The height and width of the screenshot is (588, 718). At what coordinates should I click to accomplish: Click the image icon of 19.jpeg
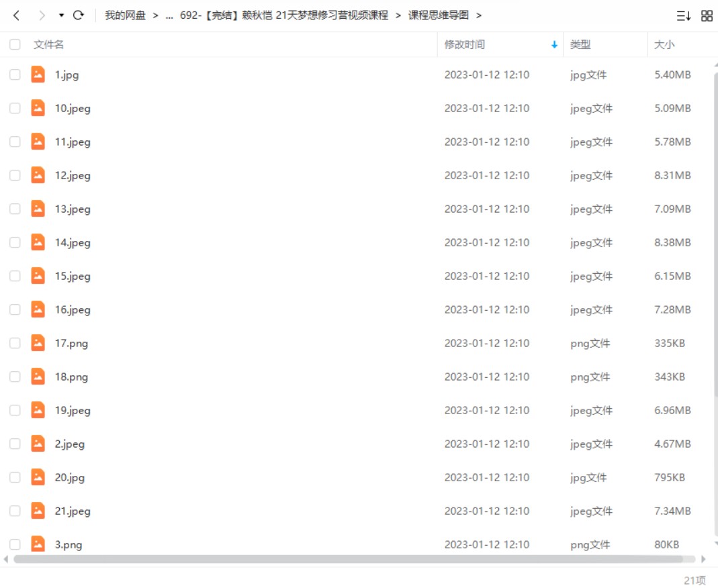coord(38,410)
